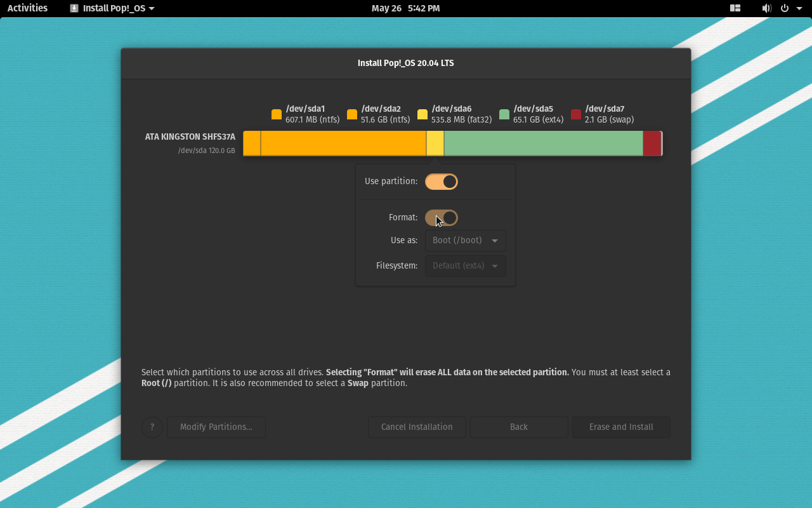Disable the Use partition switch
The width and height of the screenshot is (812, 508).
(x=442, y=182)
